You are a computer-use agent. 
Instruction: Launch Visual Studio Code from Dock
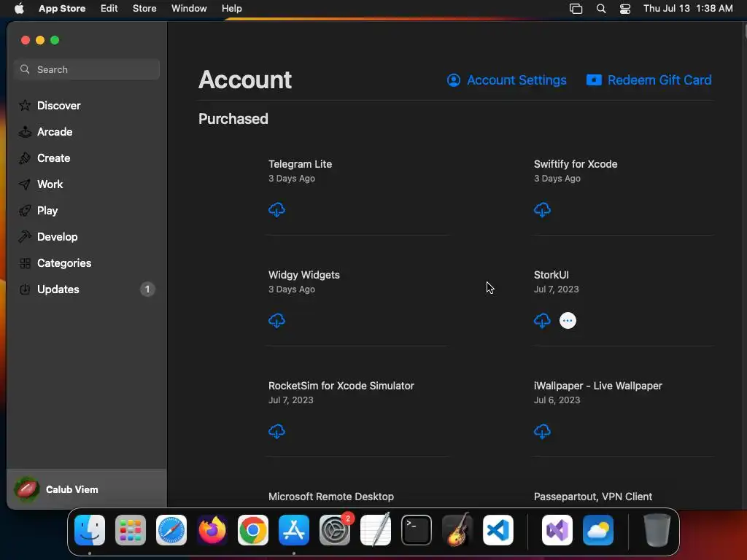point(498,530)
